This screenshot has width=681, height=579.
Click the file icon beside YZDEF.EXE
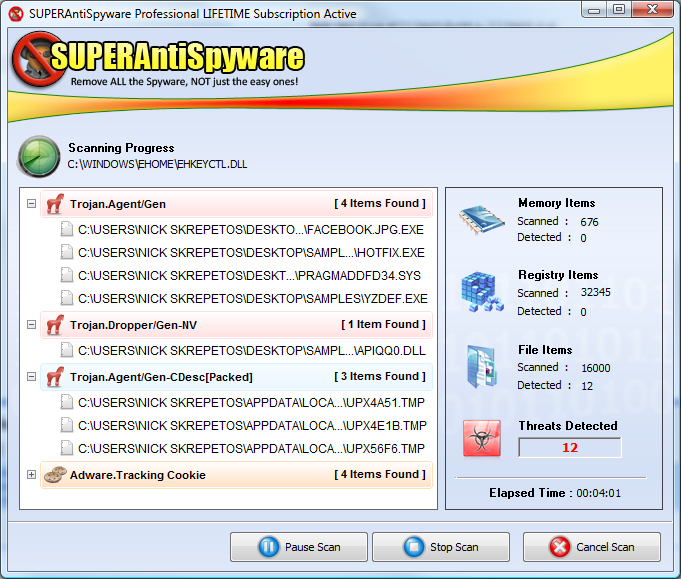(67, 298)
